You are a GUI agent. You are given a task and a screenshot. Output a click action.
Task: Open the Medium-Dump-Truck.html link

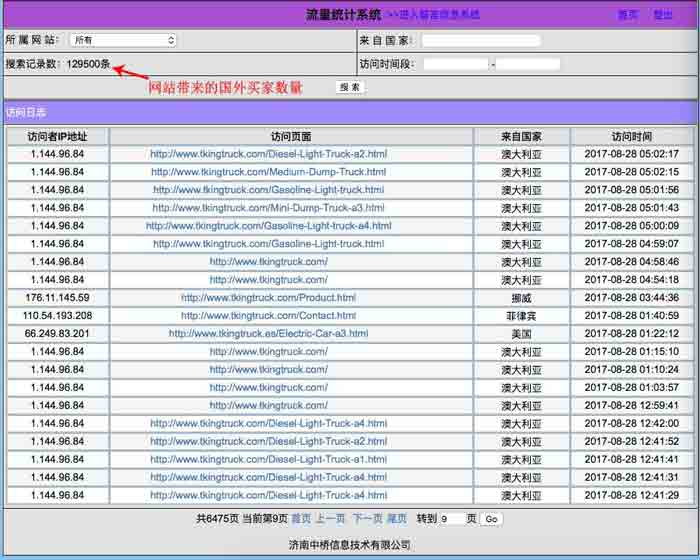click(268, 172)
